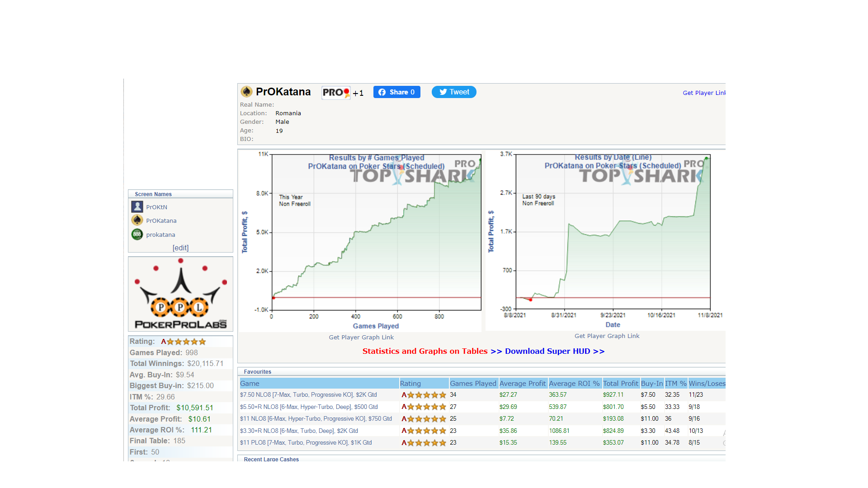The image size is (868, 488).
Task: Click the [edit] link under Screen Names
Action: pos(180,248)
